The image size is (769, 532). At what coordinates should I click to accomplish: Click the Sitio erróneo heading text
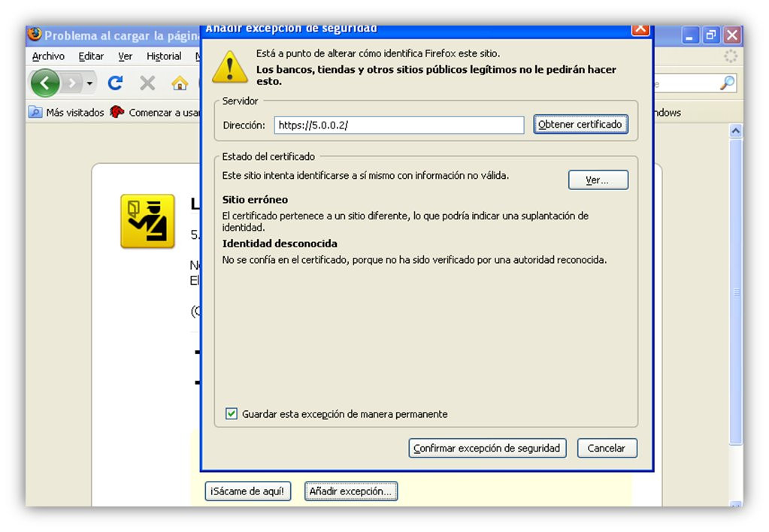coord(255,200)
